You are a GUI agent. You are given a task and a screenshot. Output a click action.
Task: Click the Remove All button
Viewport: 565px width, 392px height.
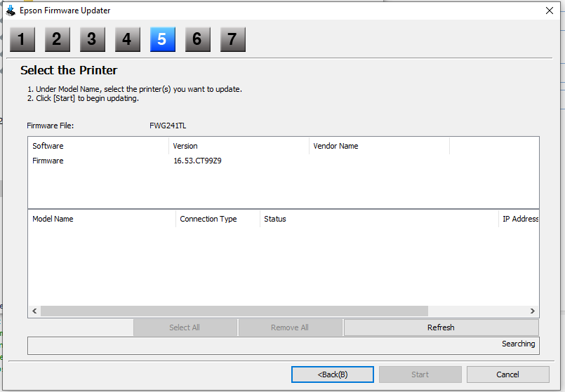pyautogui.click(x=290, y=327)
